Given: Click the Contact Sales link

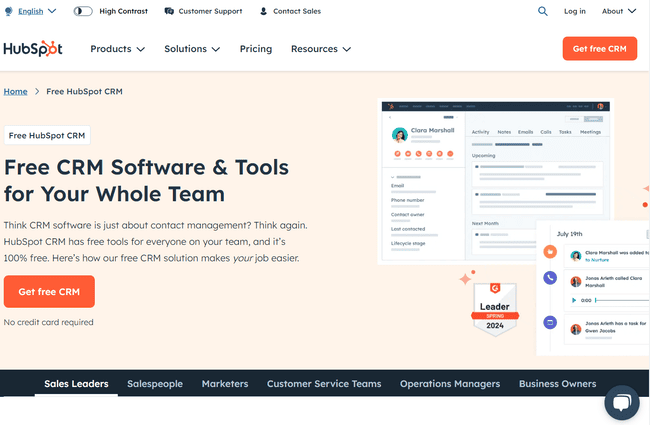Looking at the screenshot, I should [x=297, y=11].
